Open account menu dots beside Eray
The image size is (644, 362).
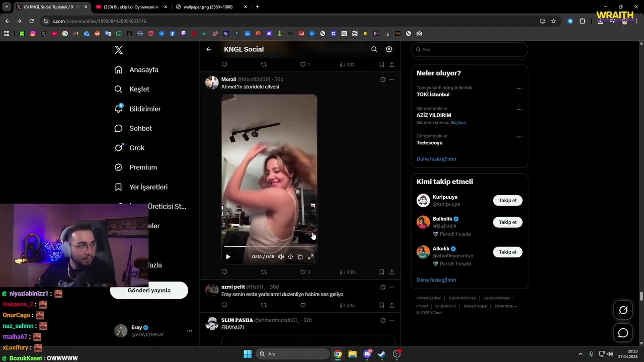(x=190, y=331)
